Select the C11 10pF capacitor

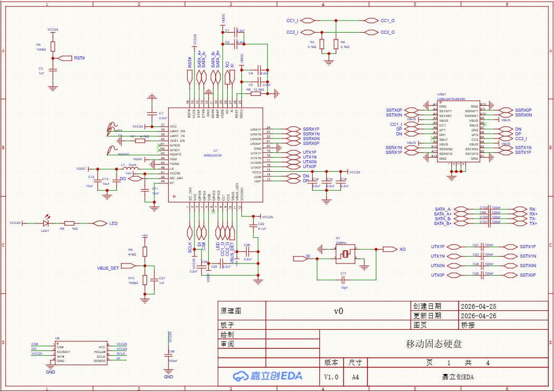[343, 280]
